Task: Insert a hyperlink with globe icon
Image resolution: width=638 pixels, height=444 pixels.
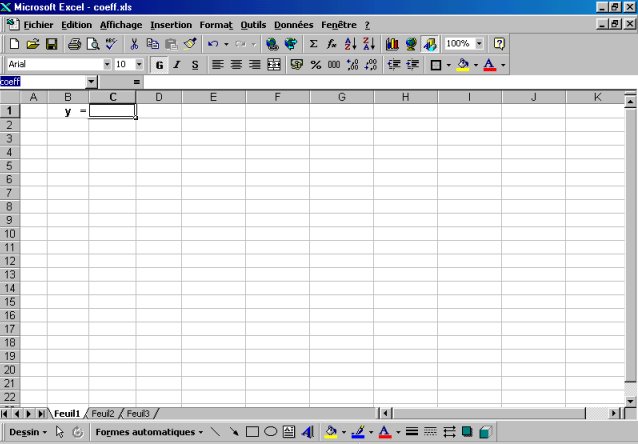Action: [272, 44]
